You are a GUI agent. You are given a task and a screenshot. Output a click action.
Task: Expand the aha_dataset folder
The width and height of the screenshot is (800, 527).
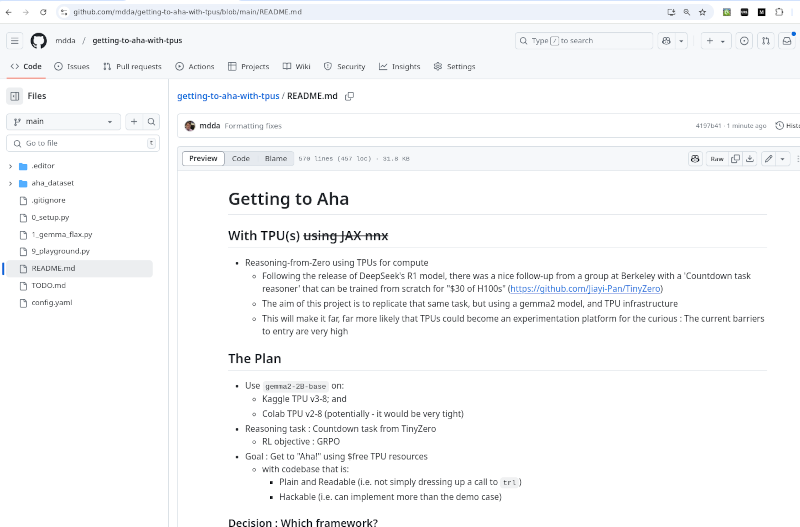click(x=10, y=183)
